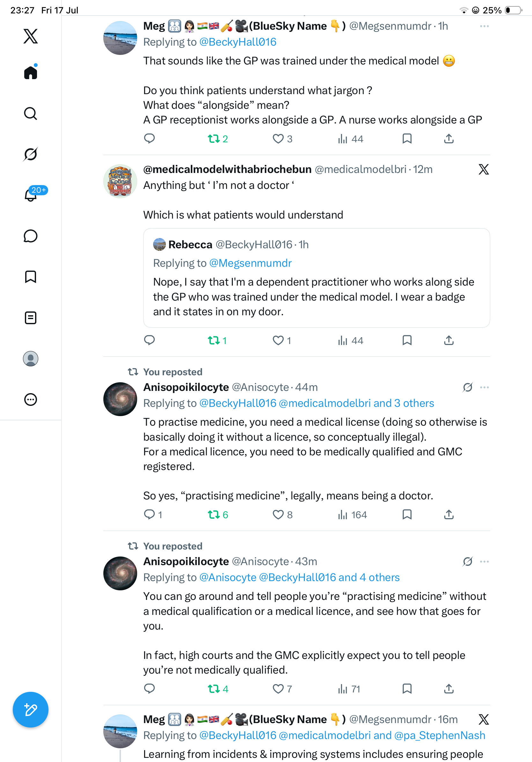The image size is (532, 762).
Task: Open Messages chat bubble in sidebar
Action: 31,236
